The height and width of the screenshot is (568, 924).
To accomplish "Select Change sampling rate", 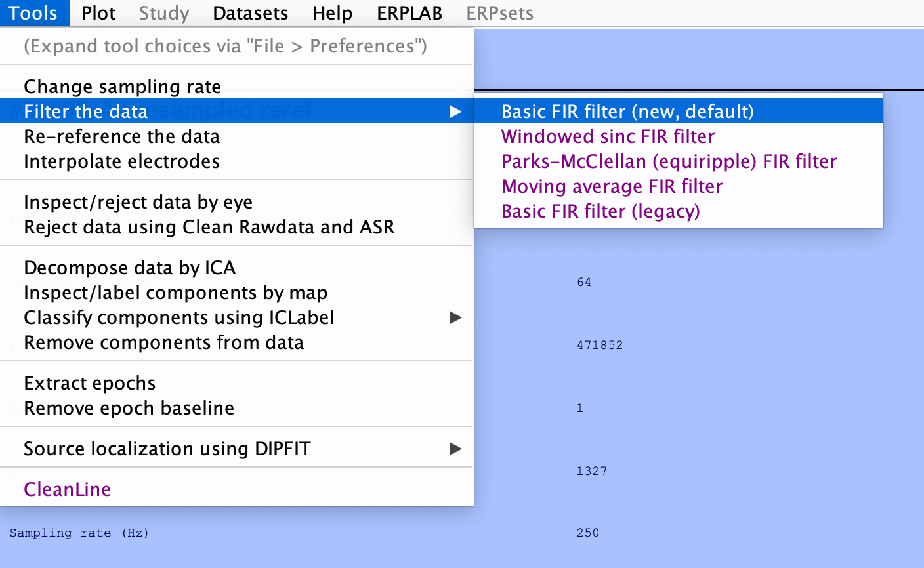I will click(x=122, y=87).
